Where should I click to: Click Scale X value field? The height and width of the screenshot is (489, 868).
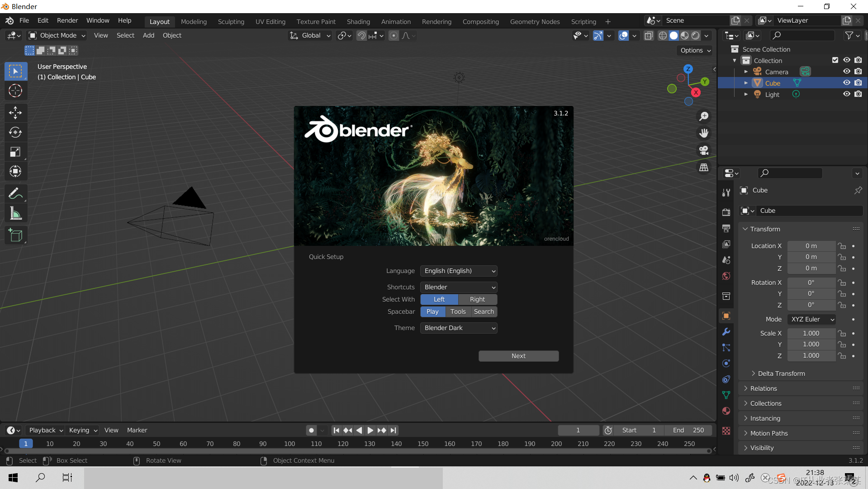(811, 333)
